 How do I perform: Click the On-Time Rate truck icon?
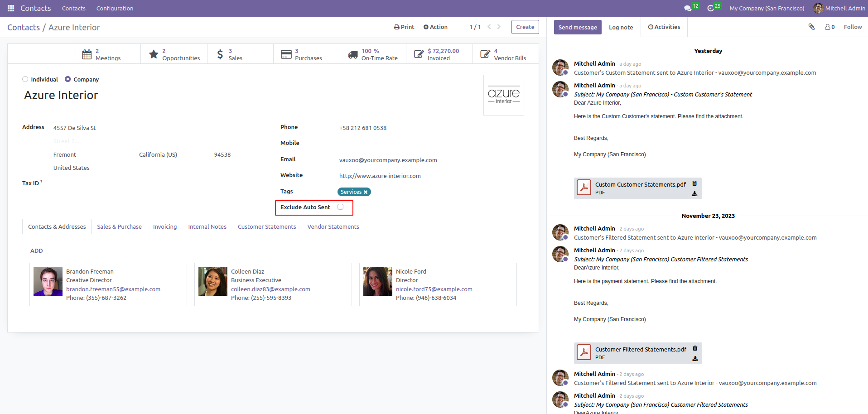click(x=353, y=54)
